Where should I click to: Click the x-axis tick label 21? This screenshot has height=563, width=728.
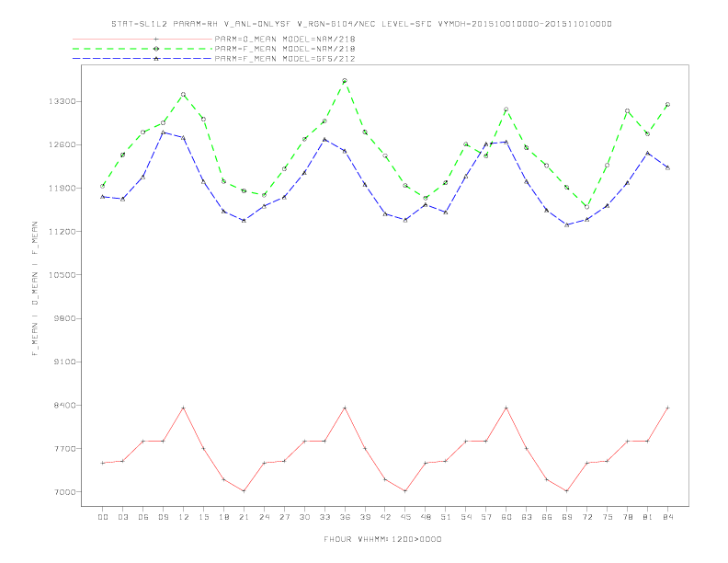point(244,517)
